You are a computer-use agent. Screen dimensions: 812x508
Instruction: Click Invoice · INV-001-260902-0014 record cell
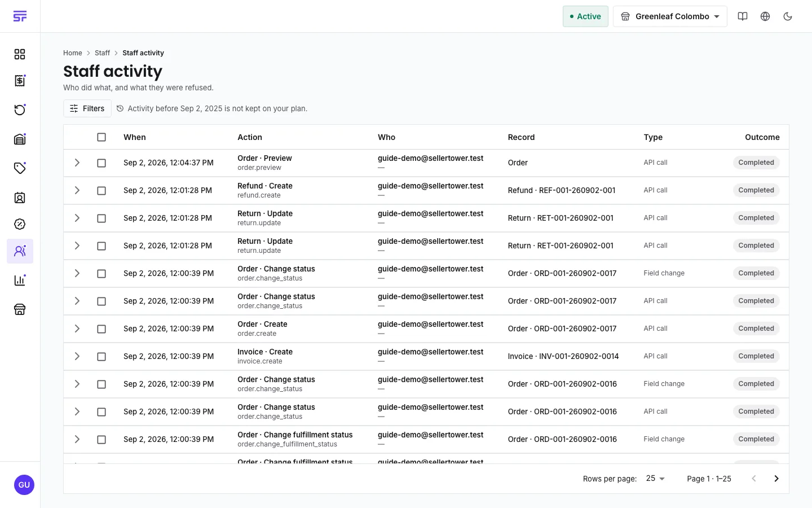(563, 356)
